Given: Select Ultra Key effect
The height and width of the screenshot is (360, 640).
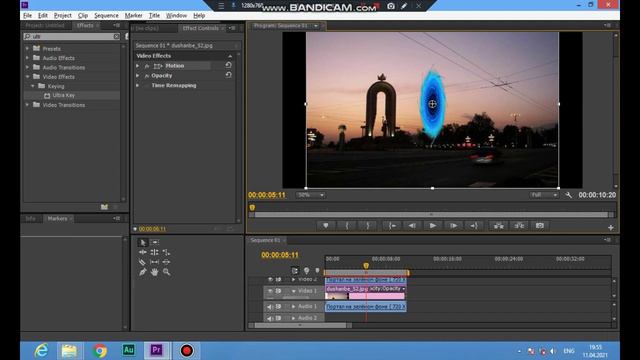Looking at the screenshot, I should click(64, 95).
